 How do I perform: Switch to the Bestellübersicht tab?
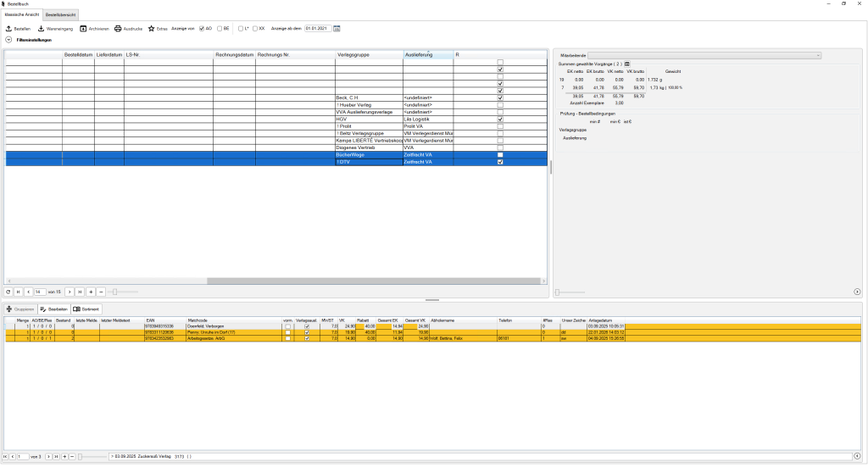pos(61,15)
